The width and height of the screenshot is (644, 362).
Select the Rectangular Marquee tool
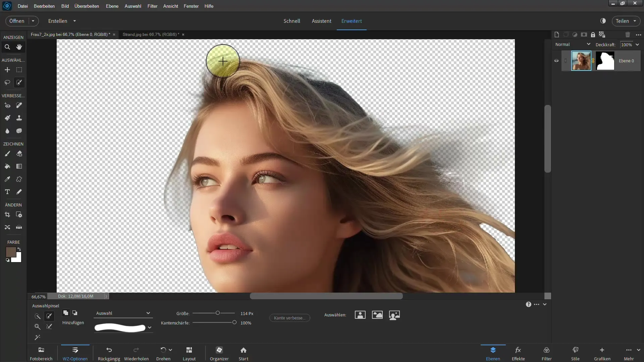(19, 70)
